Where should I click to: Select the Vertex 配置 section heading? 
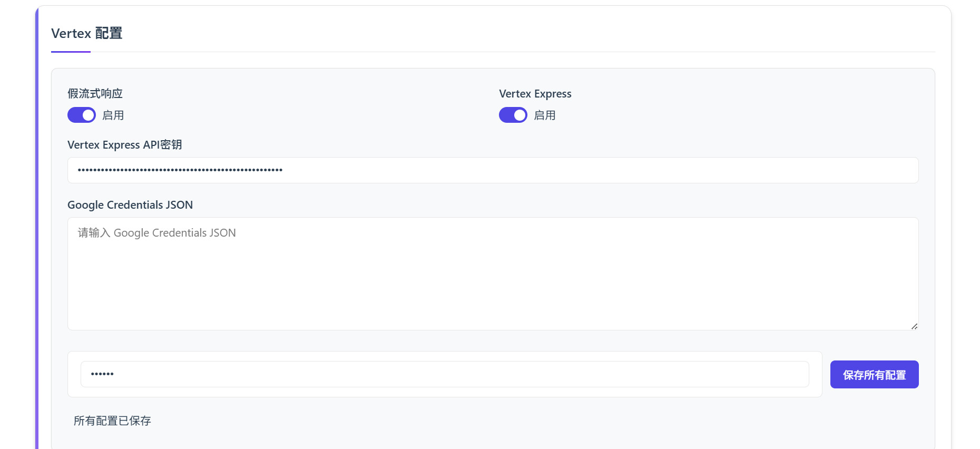coord(86,33)
